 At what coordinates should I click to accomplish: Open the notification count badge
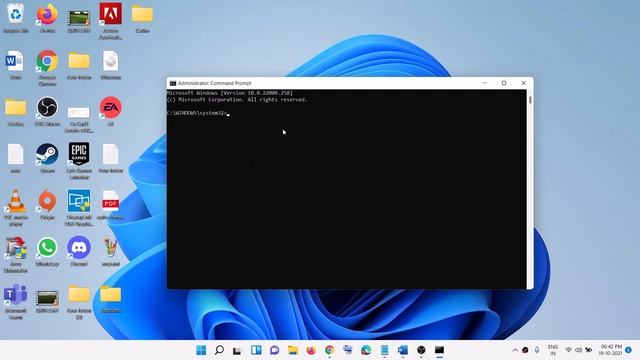click(x=629, y=350)
